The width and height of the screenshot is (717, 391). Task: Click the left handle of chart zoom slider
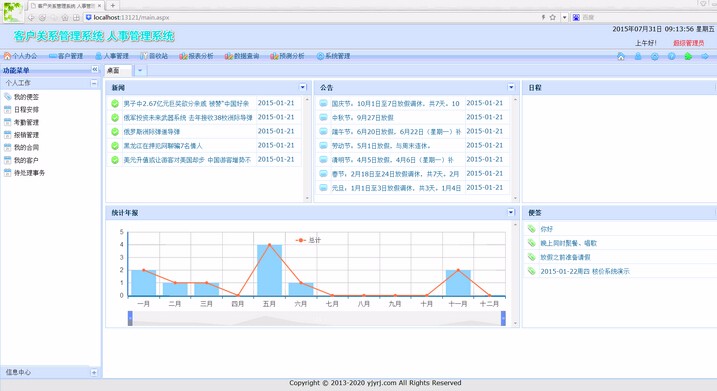pos(130,318)
